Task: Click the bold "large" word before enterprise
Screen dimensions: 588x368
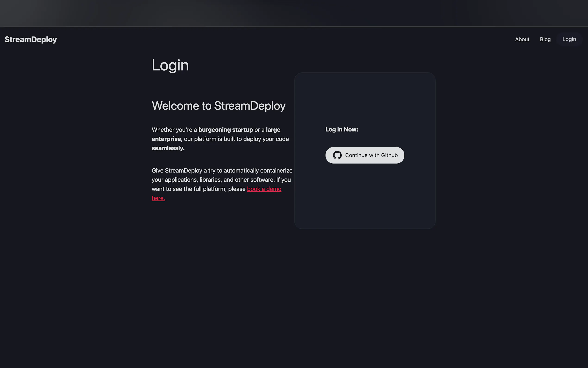Action: (x=273, y=130)
